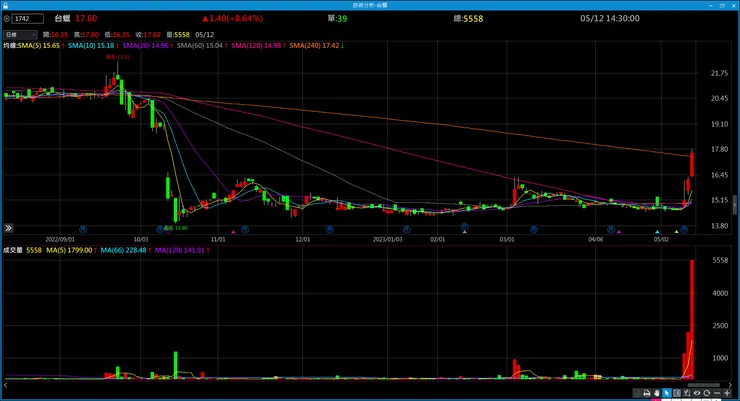Expand the panel with double-chevron button
740x401 pixels.
8,228
